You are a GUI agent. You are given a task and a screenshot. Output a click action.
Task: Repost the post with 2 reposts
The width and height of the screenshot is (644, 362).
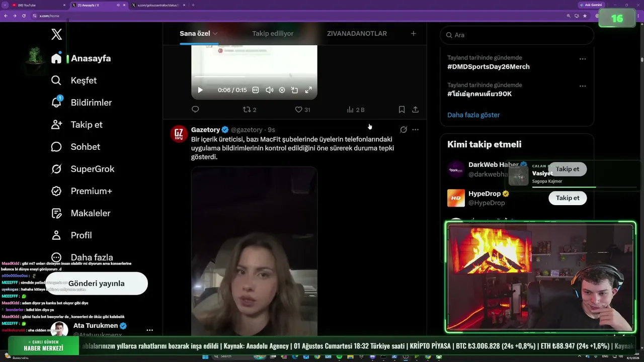pyautogui.click(x=250, y=110)
